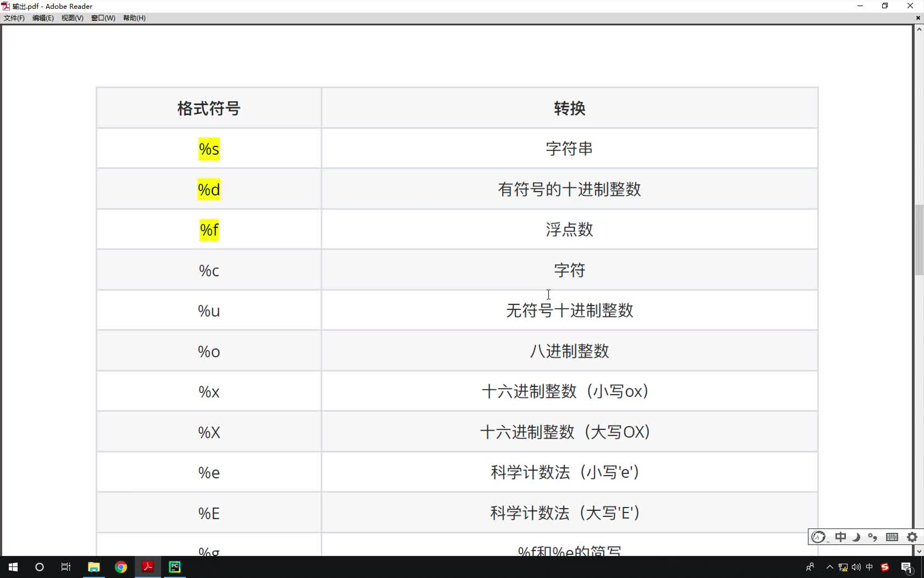Click the uppercase %X format symbol
Screen dimensions: 924x578
click(x=209, y=433)
